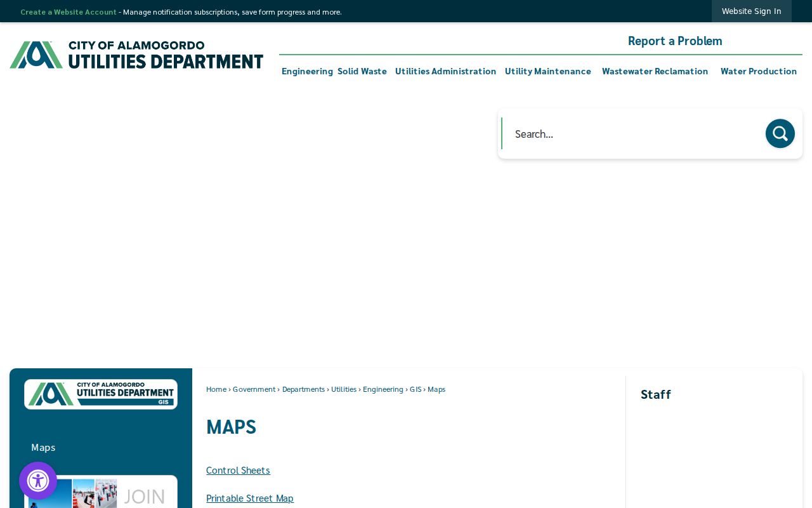Open the PageAssist accessibility widget
Viewport: 812px width, 508px height.
pyautogui.click(x=38, y=481)
